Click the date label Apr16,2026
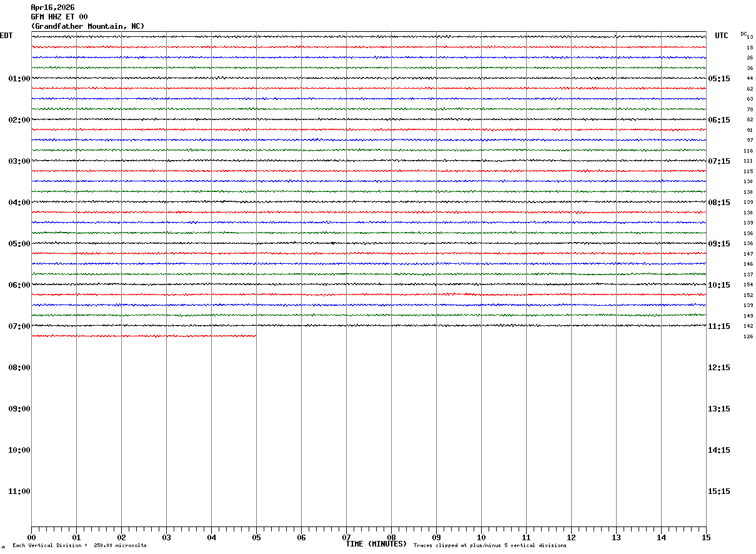756x554 pixels. [52, 8]
